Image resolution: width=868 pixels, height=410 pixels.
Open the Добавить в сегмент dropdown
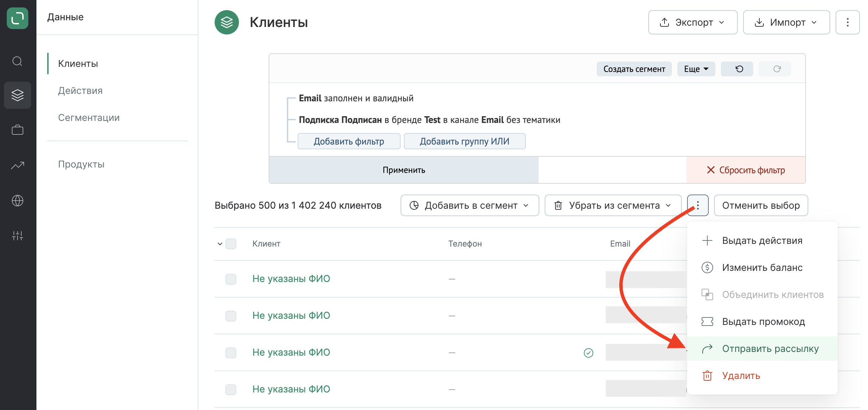(x=469, y=205)
